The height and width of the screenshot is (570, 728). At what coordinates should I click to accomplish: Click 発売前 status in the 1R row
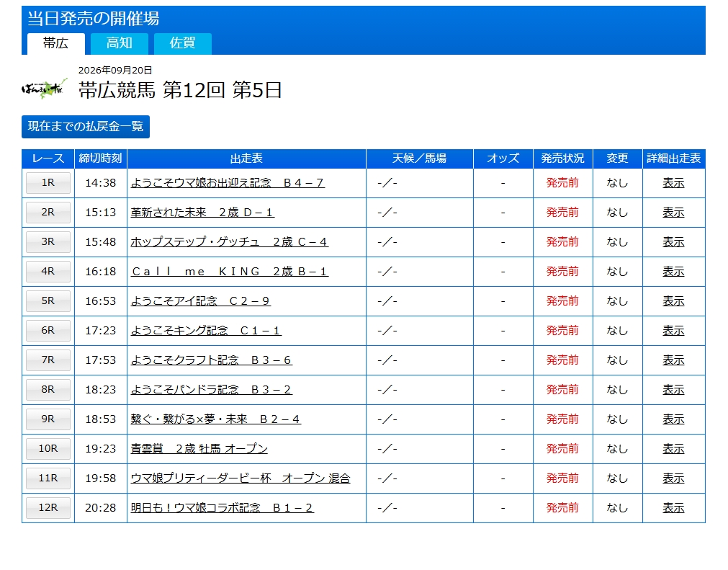click(x=562, y=183)
